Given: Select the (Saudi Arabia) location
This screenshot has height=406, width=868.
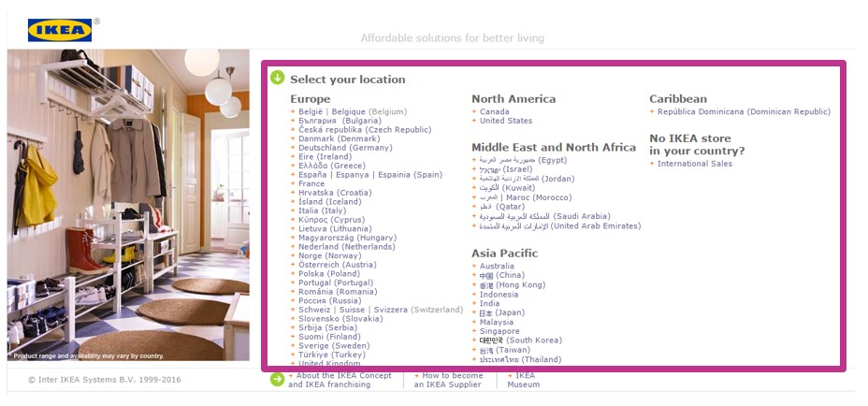Looking at the screenshot, I should click(544, 216).
